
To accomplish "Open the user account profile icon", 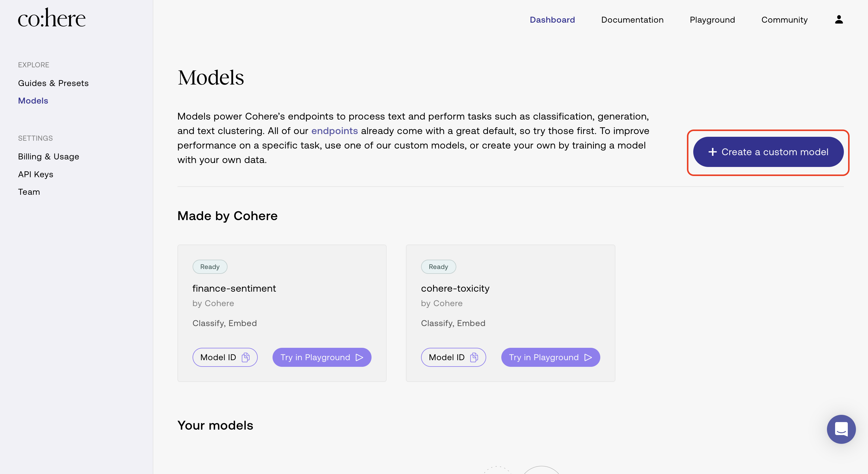I will tap(839, 20).
